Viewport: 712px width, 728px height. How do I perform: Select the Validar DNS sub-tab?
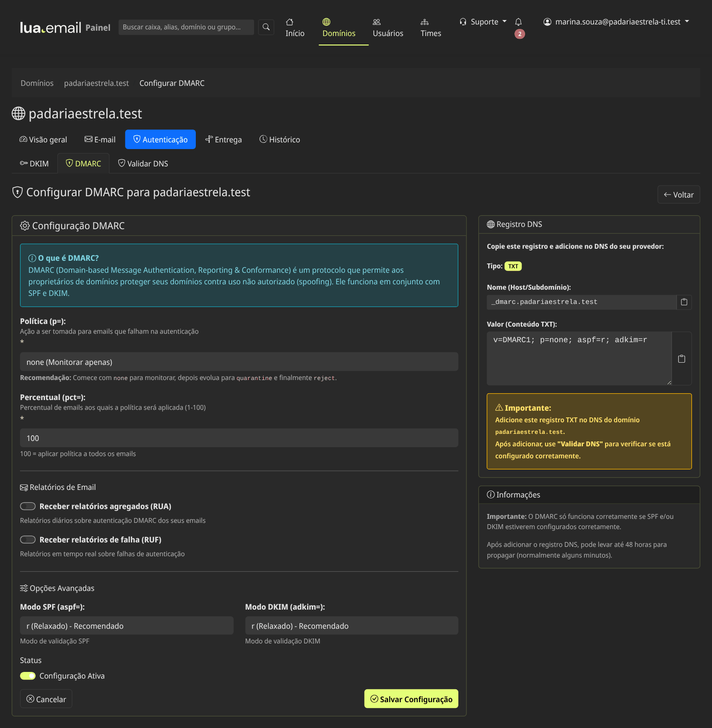[143, 164]
